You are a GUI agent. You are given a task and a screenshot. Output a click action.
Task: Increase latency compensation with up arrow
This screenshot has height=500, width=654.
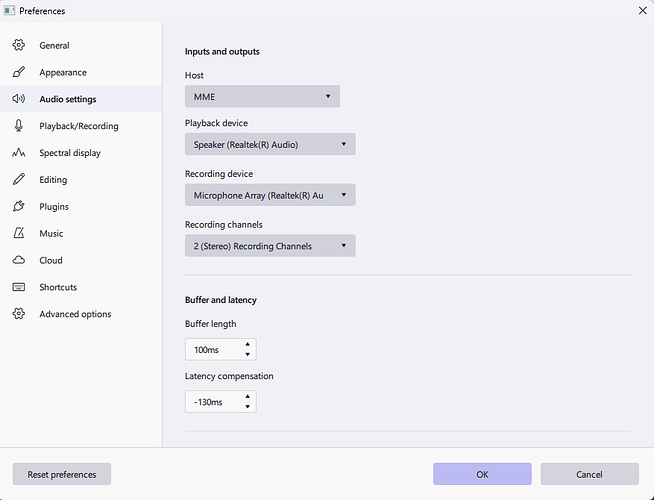pyautogui.click(x=247, y=396)
